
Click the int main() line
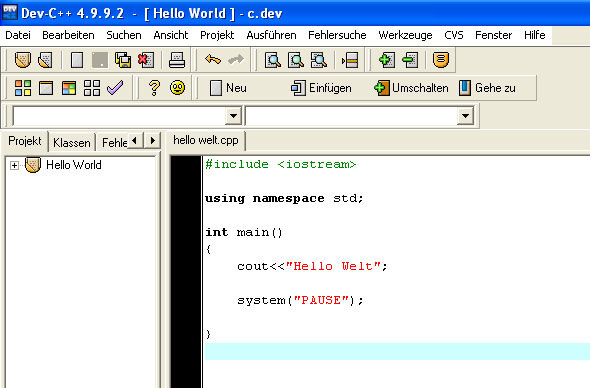click(244, 232)
